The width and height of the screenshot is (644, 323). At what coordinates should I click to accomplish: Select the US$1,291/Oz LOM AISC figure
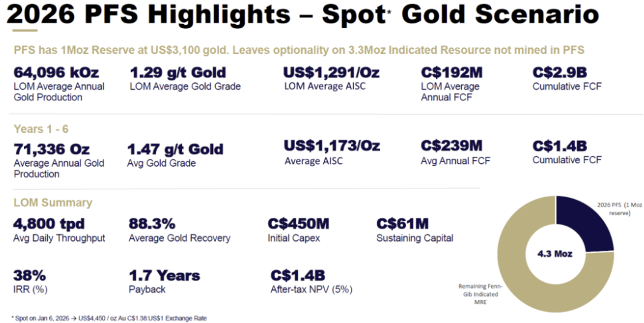[332, 72]
